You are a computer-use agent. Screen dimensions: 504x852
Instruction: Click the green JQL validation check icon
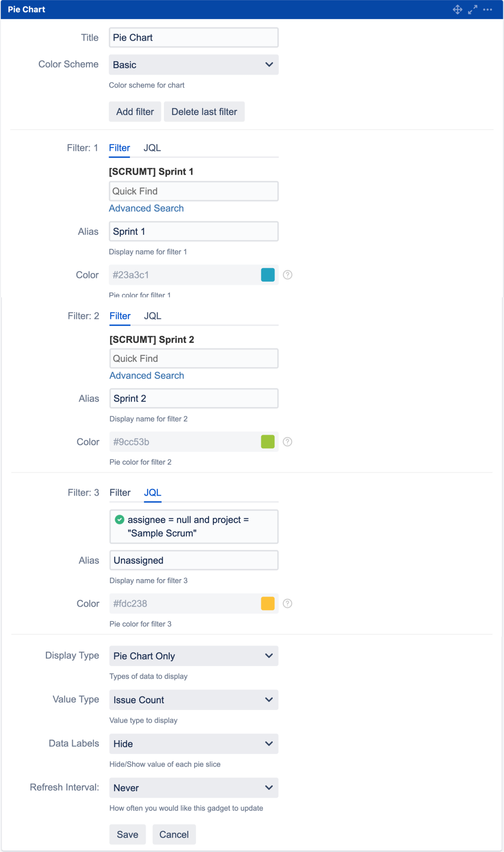coord(119,520)
